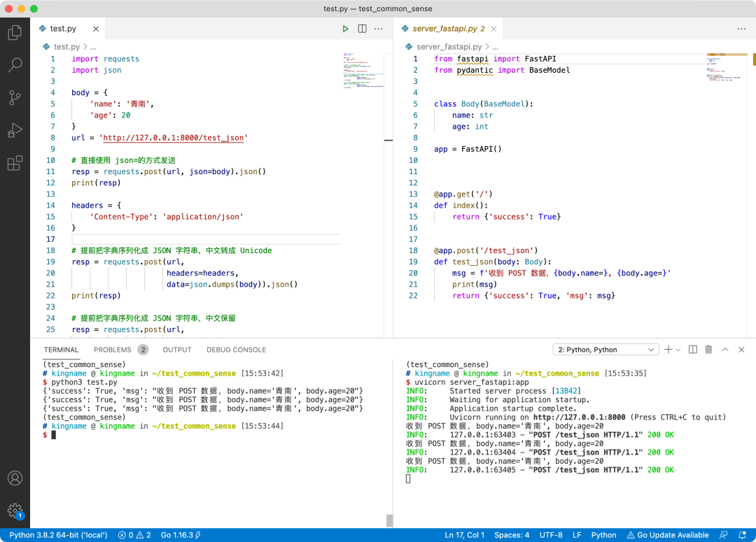
Task: Close the test.py tab
Action: coord(96,29)
